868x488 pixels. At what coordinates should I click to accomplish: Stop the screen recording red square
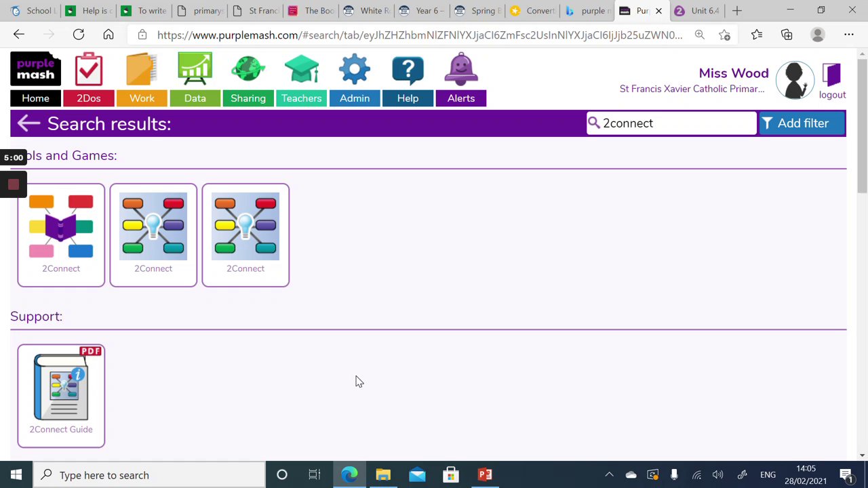(14, 184)
